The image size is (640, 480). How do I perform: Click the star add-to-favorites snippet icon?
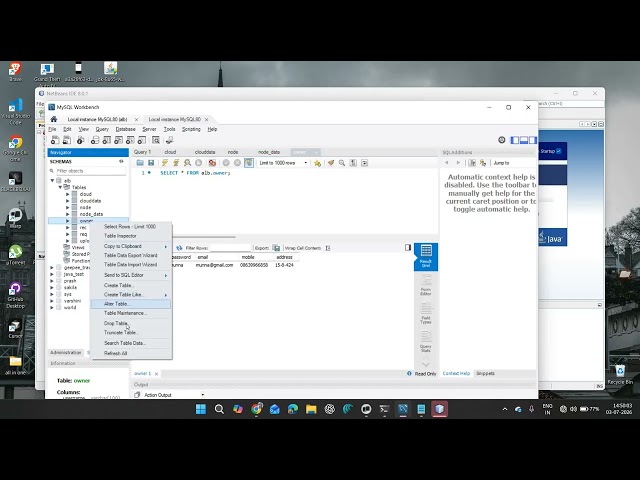(318, 163)
